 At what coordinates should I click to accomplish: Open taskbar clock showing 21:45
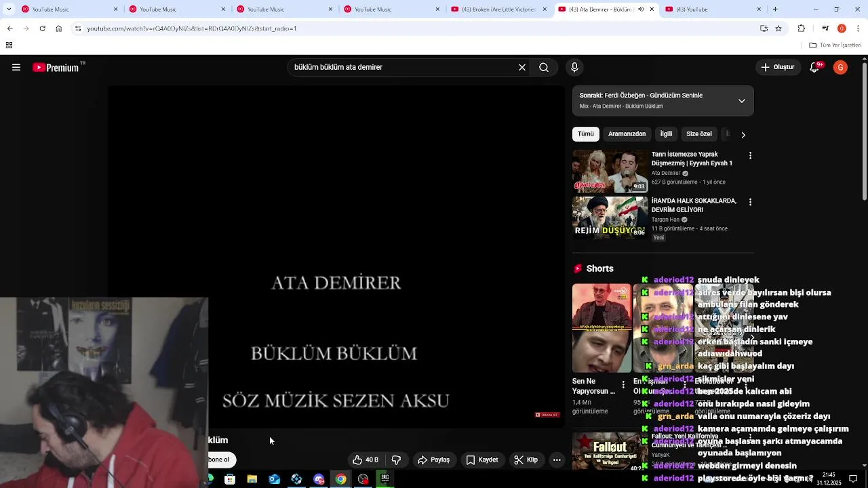click(x=829, y=479)
